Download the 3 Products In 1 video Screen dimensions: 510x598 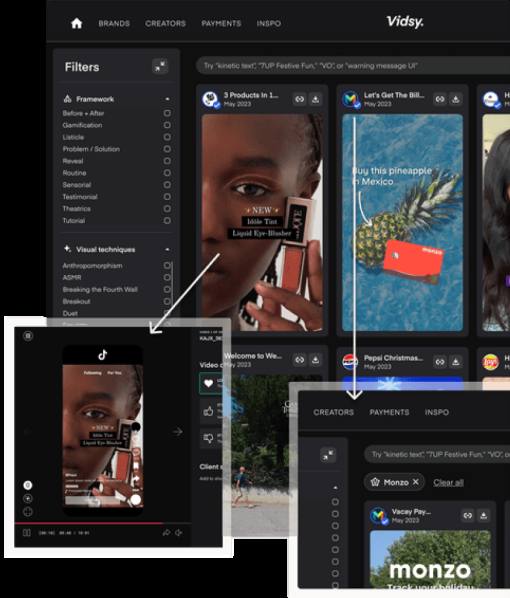tap(315, 99)
